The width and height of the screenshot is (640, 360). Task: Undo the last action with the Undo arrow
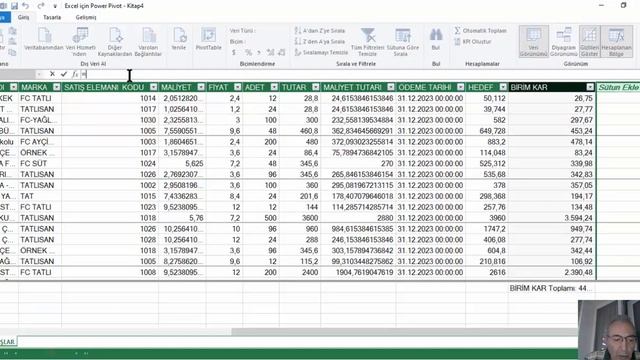pos(26,6)
